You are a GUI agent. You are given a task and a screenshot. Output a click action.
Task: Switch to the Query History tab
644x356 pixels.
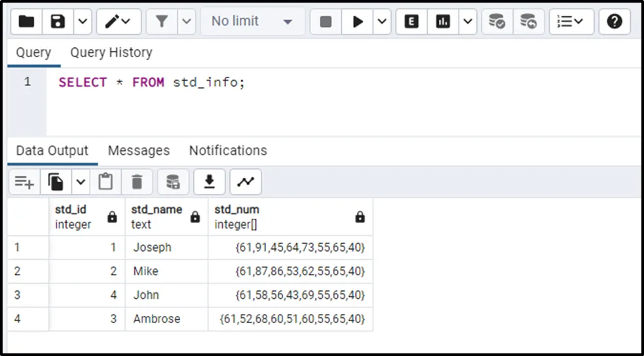tap(111, 52)
